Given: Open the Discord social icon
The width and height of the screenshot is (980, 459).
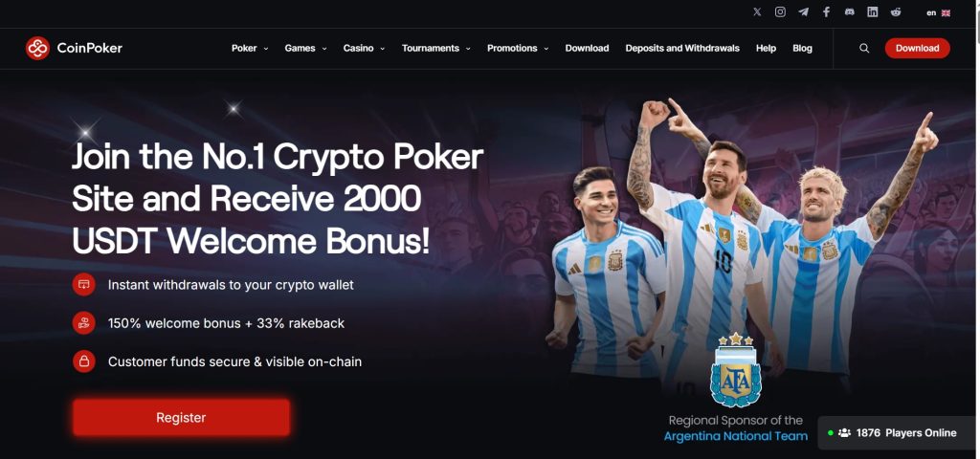Looking at the screenshot, I should coord(850,11).
